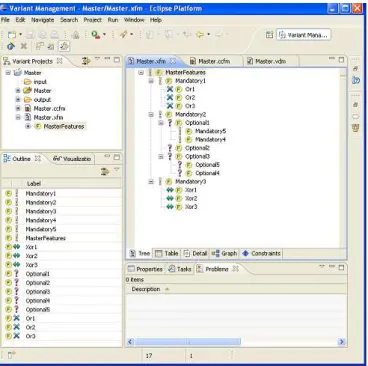Open the Properties view tab
The width and height of the screenshot is (368, 366).
coord(145,269)
